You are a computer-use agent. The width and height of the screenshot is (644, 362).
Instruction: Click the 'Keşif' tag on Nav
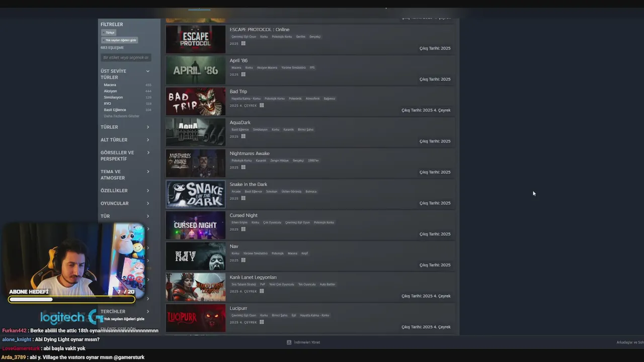click(x=304, y=253)
